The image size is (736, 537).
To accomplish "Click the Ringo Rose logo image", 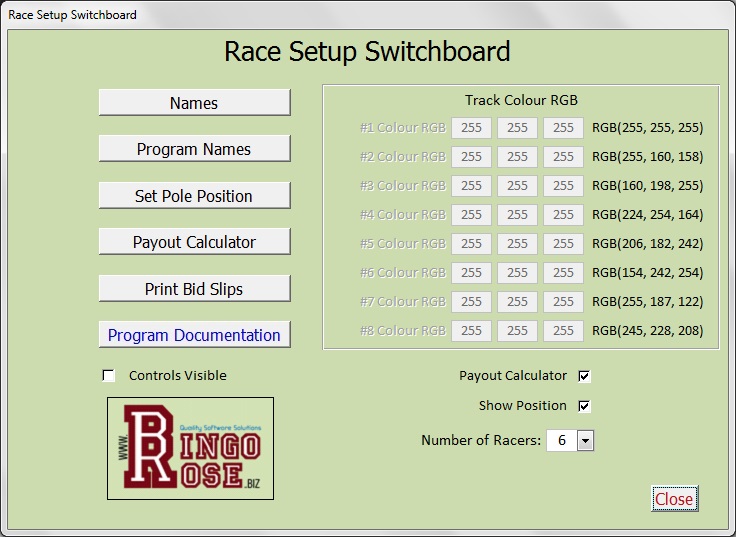I will (190, 448).
